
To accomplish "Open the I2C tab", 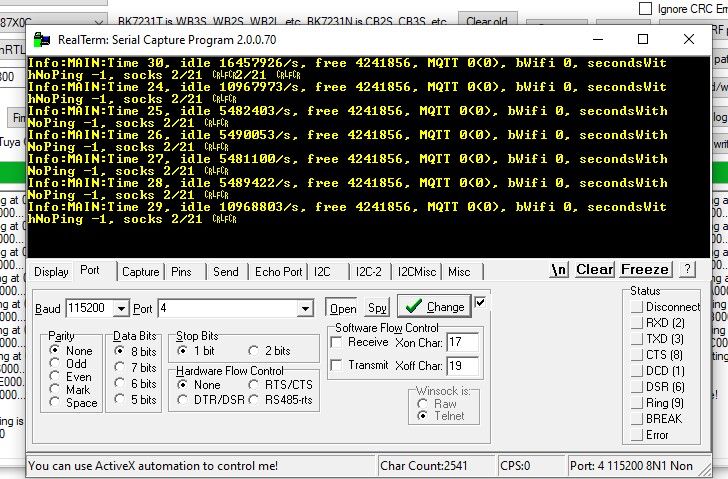I will [322, 272].
